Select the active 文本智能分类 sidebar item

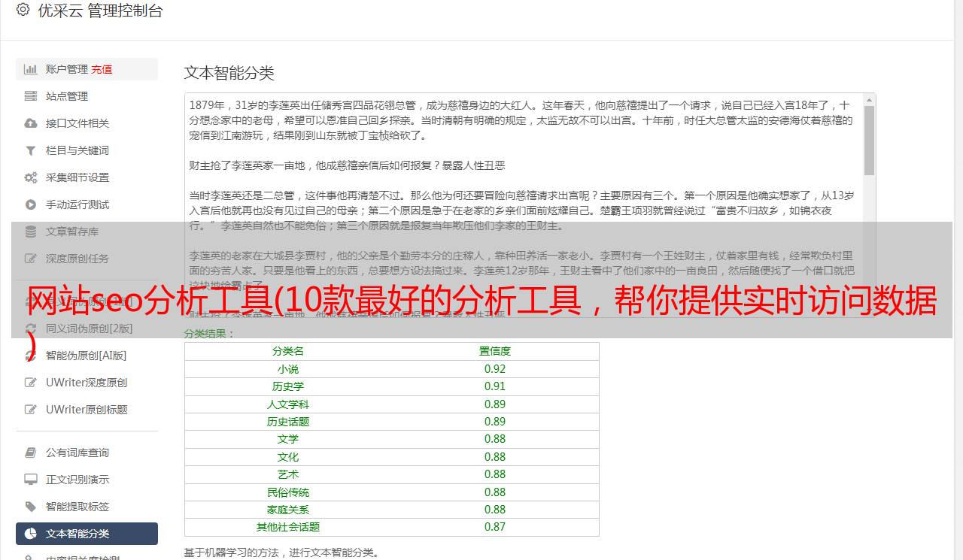tap(87, 534)
